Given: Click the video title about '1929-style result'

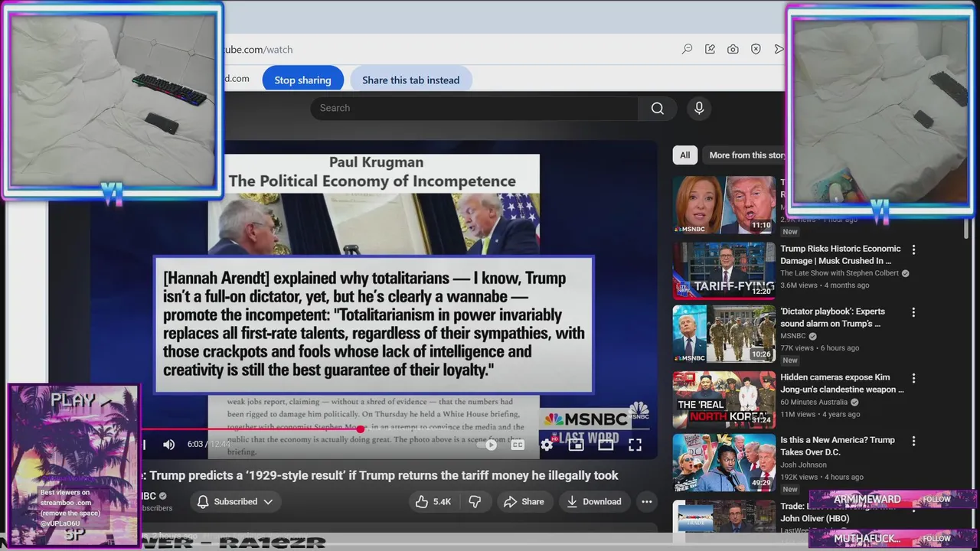Looking at the screenshot, I should [x=379, y=475].
